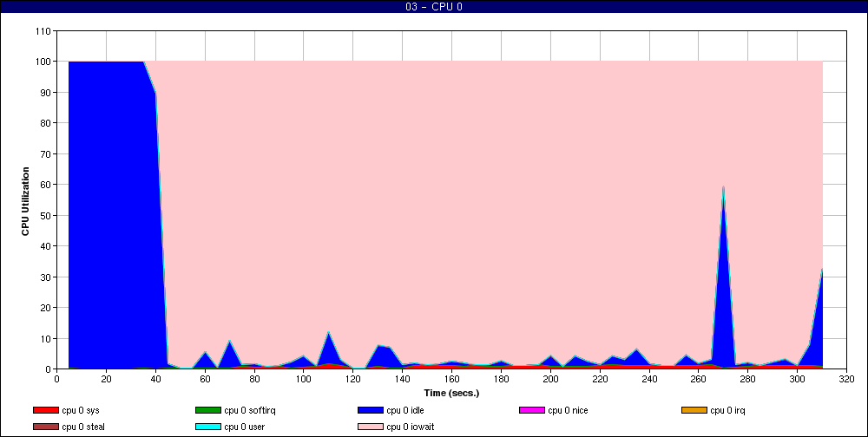The width and height of the screenshot is (868, 437).
Task: Click the 'Time (secs.)' axis label
Action: [x=451, y=394]
